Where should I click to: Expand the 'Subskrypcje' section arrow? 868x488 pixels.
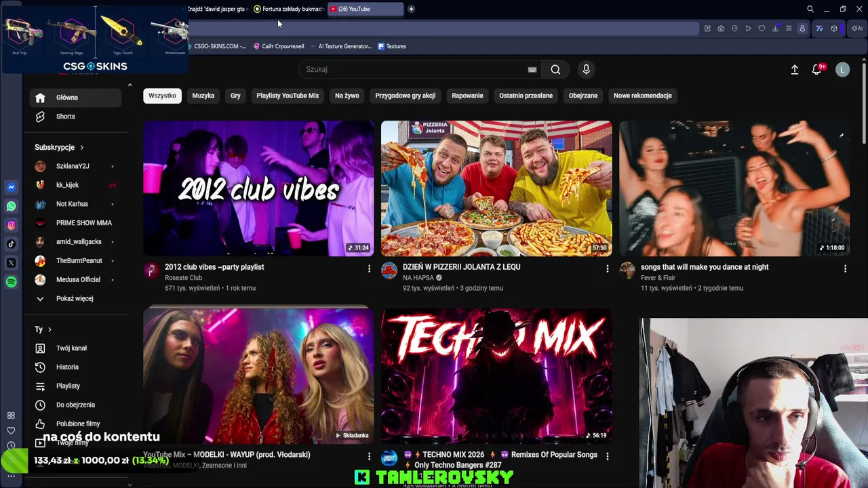click(82, 147)
